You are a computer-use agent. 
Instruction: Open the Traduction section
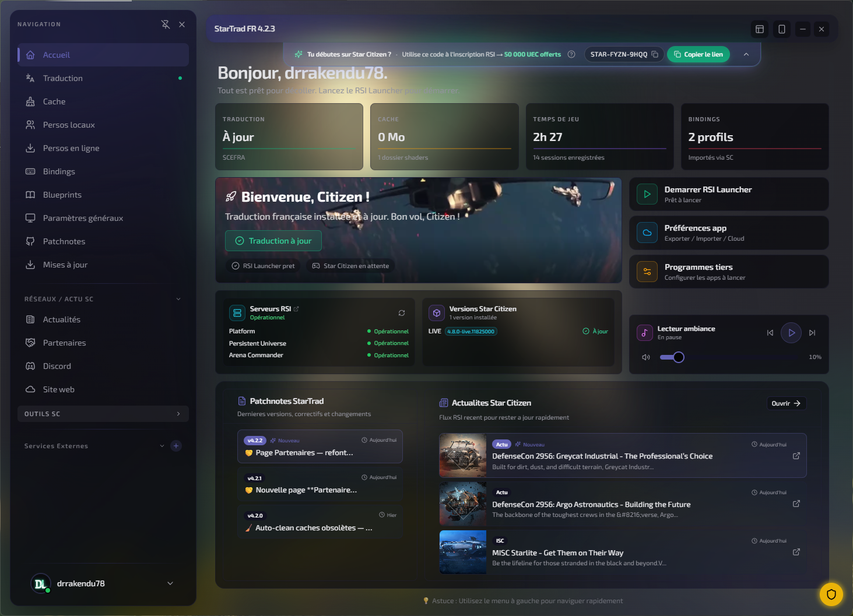point(103,78)
